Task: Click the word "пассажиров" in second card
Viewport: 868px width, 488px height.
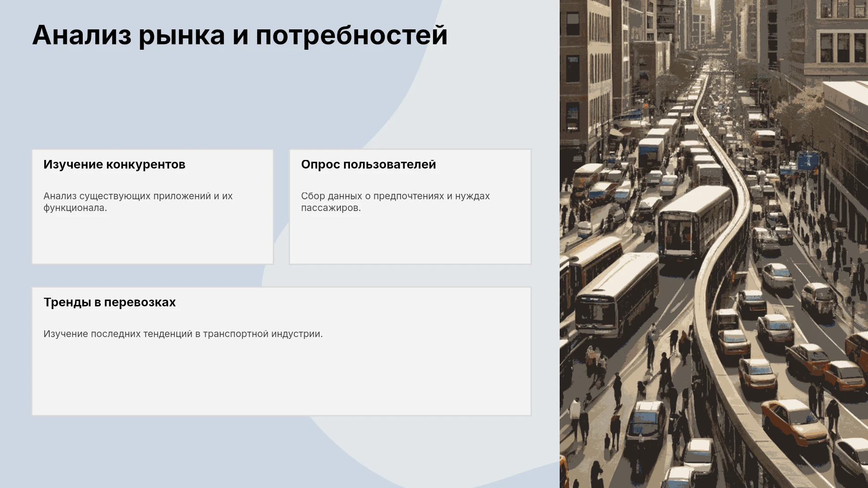Action: tap(330, 208)
